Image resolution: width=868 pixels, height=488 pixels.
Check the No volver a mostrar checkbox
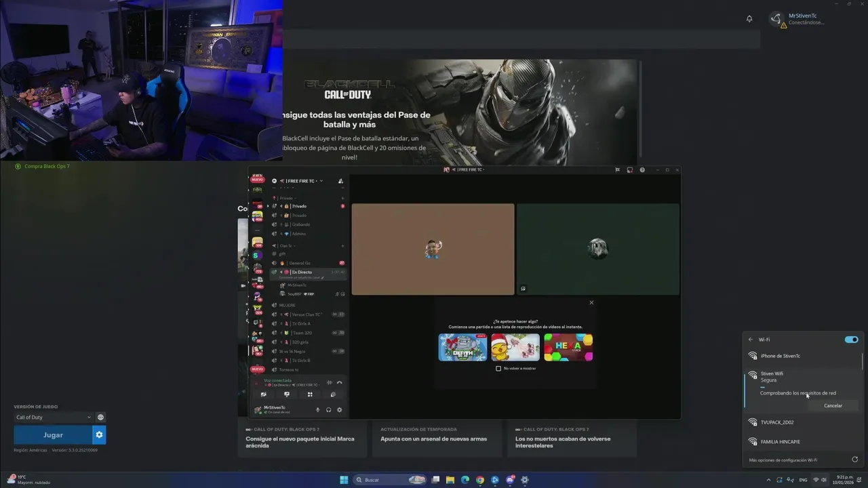[x=498, y=369]
